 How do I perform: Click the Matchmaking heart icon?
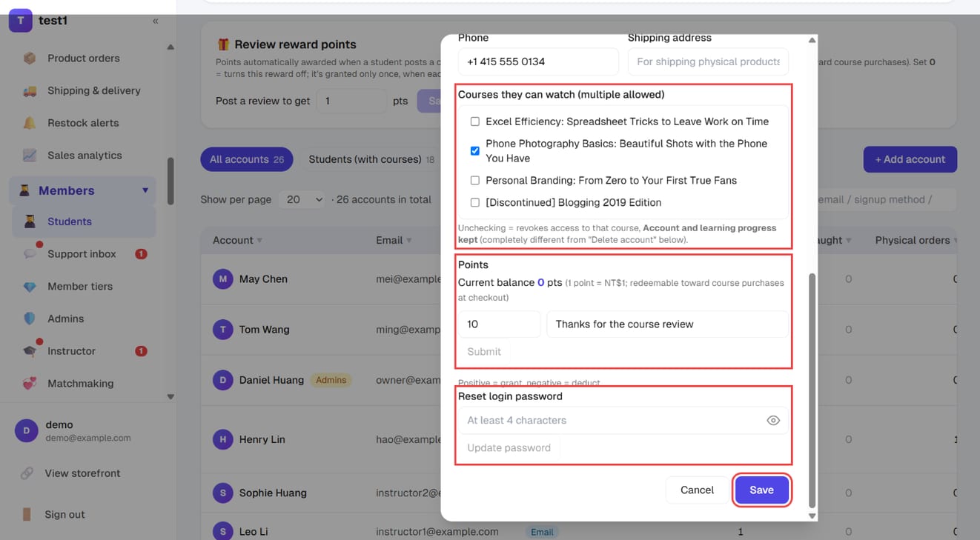tap(30, 384)
